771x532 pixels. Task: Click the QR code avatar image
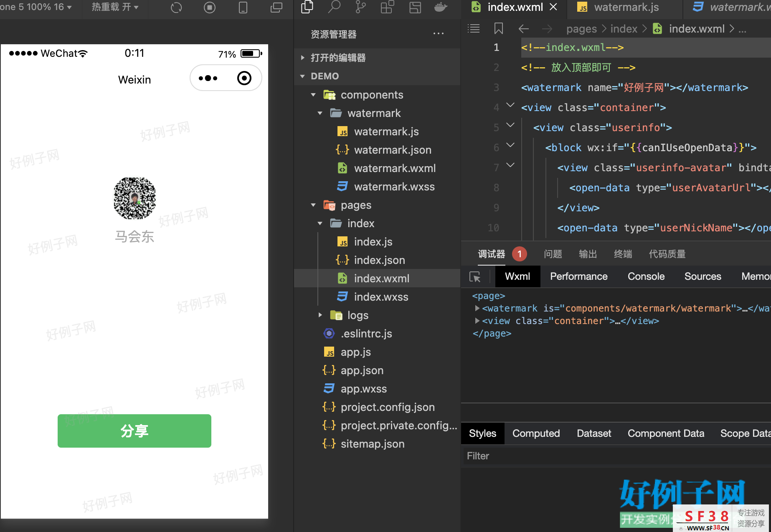134,198
